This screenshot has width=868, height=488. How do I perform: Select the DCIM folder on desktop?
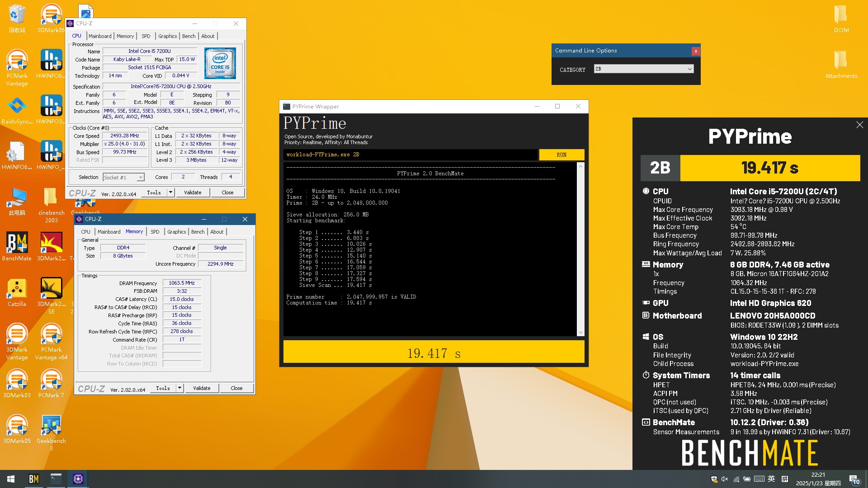click(841, 18)
